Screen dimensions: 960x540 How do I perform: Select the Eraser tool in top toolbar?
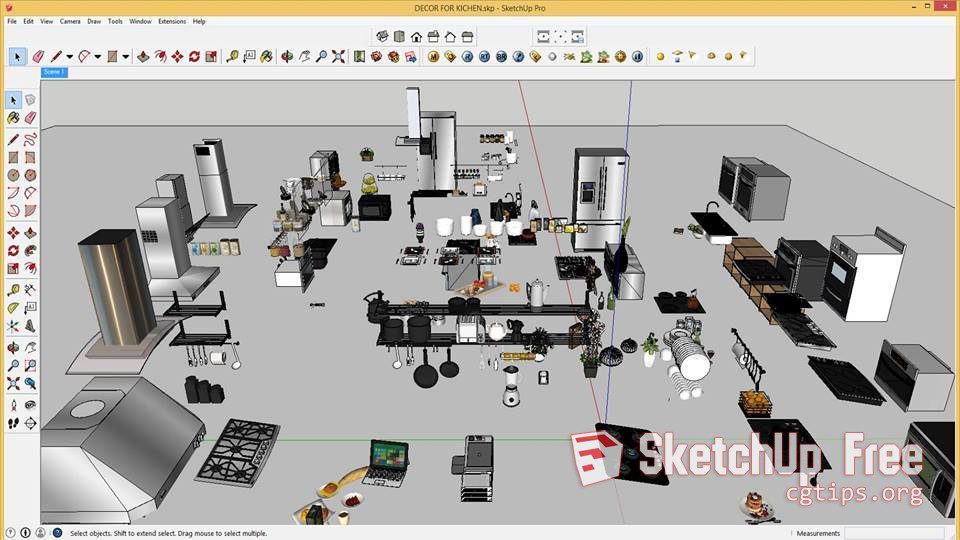pyautogui.click(x=39, y=57)
